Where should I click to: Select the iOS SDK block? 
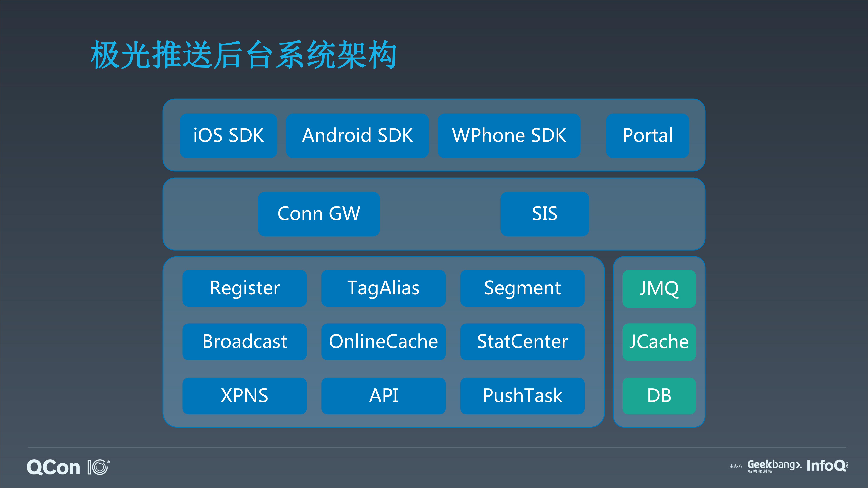(228, 135)
